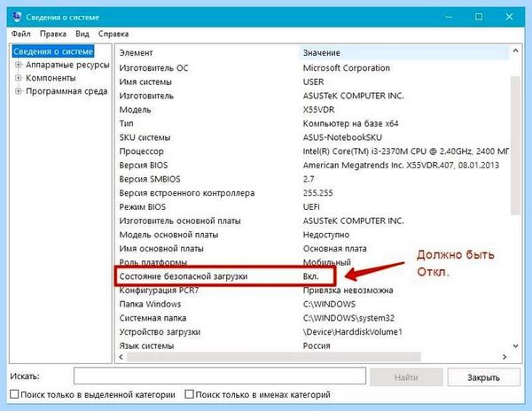This screenshot has height=411, width=532.
Task: Select the SKU системы row
Action: [314, 137]
